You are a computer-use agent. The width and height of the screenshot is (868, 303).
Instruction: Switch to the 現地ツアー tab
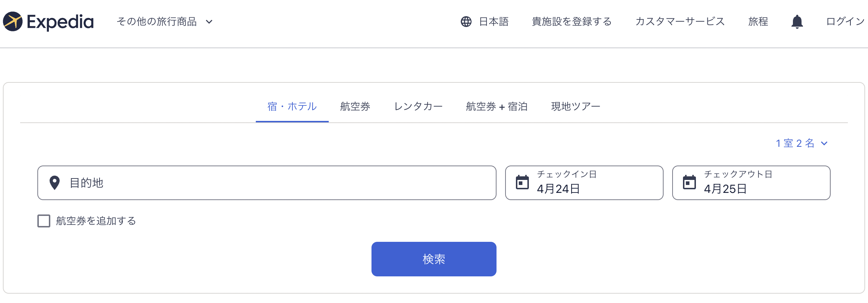click(576, 107)
